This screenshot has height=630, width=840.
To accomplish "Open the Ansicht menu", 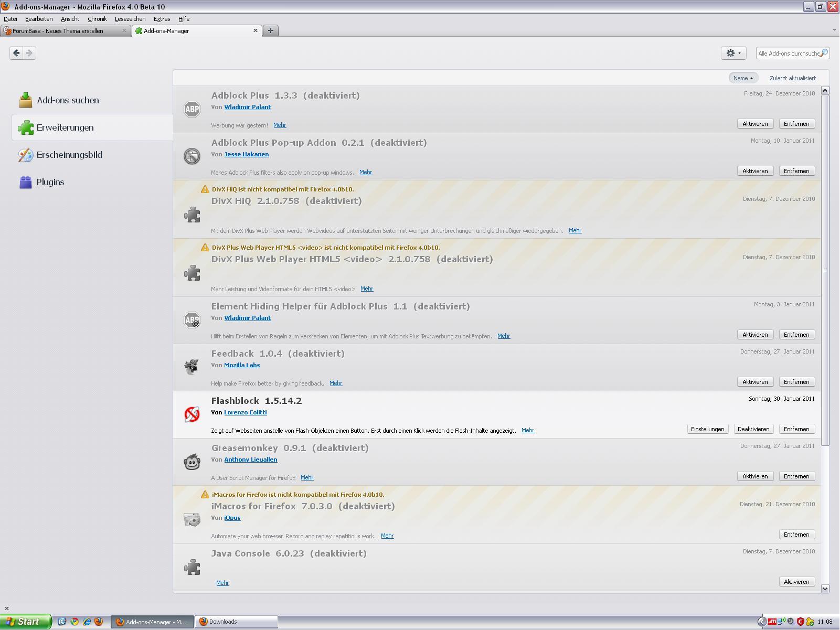I will [70, 19].
